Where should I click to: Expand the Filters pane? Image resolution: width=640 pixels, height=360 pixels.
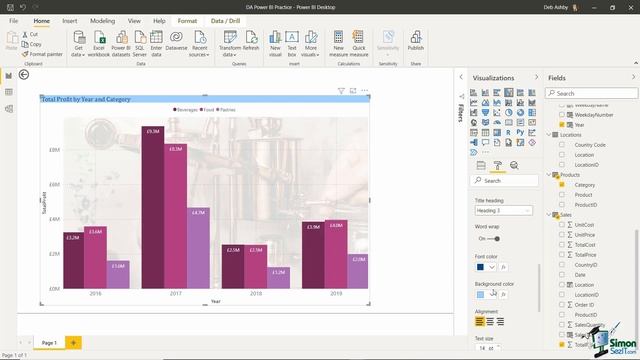[x=461, y=77]
